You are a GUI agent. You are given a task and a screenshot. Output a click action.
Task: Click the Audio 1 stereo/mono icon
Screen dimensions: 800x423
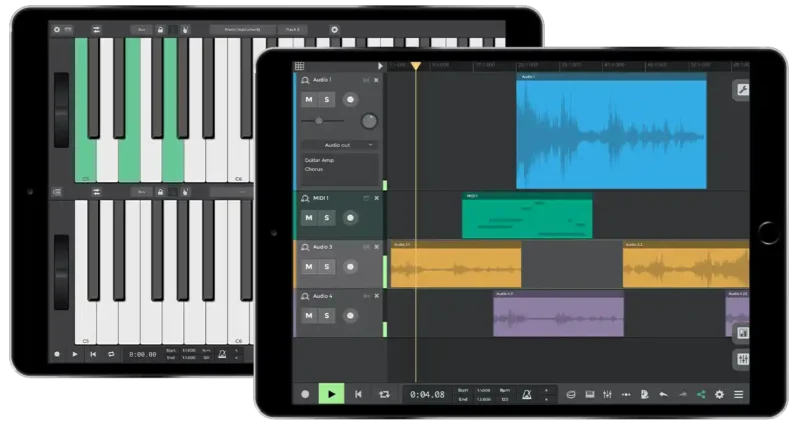point(366,80)
